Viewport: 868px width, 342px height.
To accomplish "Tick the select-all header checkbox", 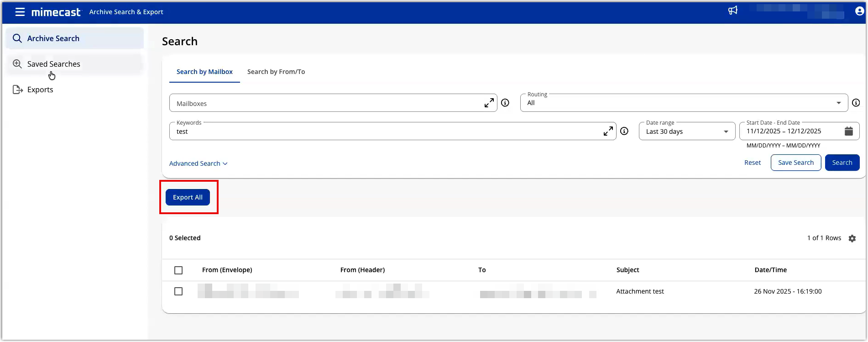I will [x=178, y=270].
